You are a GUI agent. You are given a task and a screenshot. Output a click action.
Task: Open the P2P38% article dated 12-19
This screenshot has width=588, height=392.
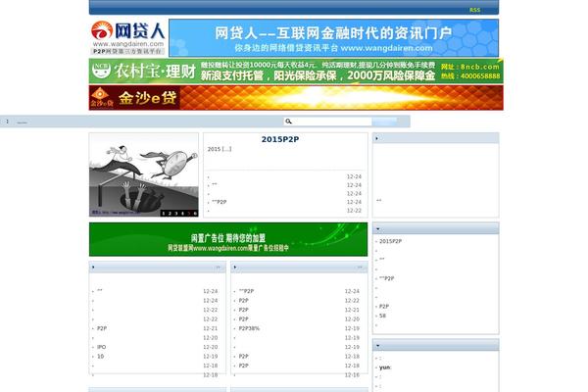click(249, 328)
